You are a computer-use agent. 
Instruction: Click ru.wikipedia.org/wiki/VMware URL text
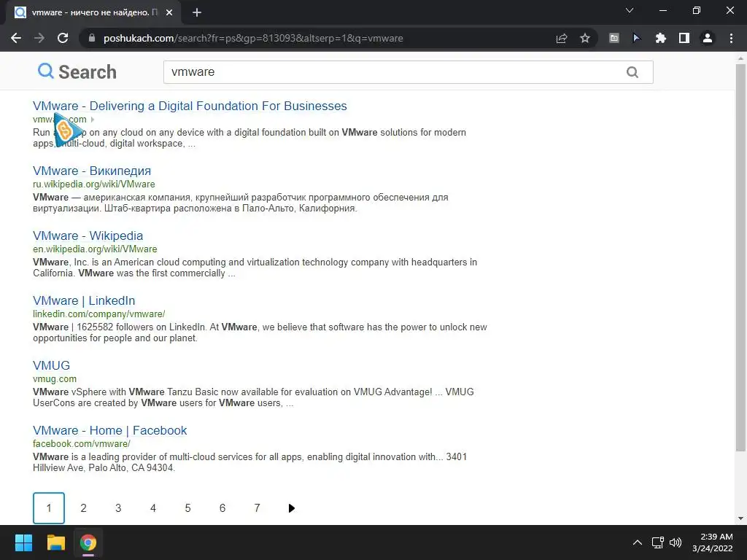point(94,184)
